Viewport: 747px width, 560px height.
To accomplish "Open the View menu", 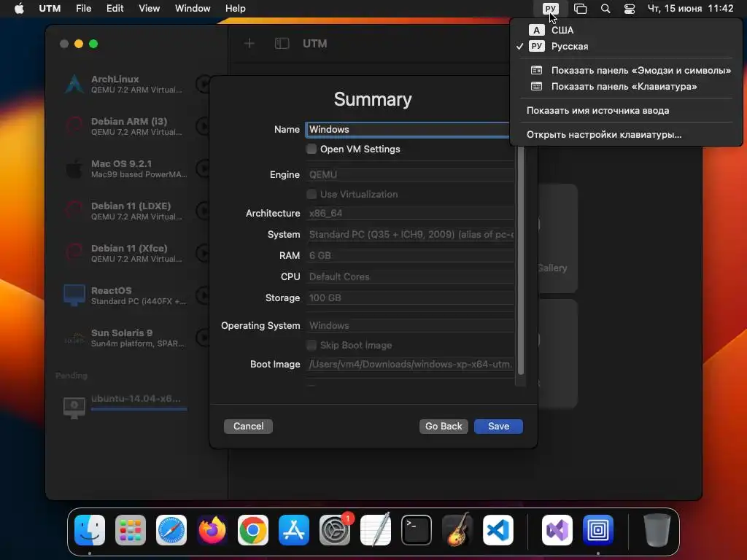I will [149, 9].
